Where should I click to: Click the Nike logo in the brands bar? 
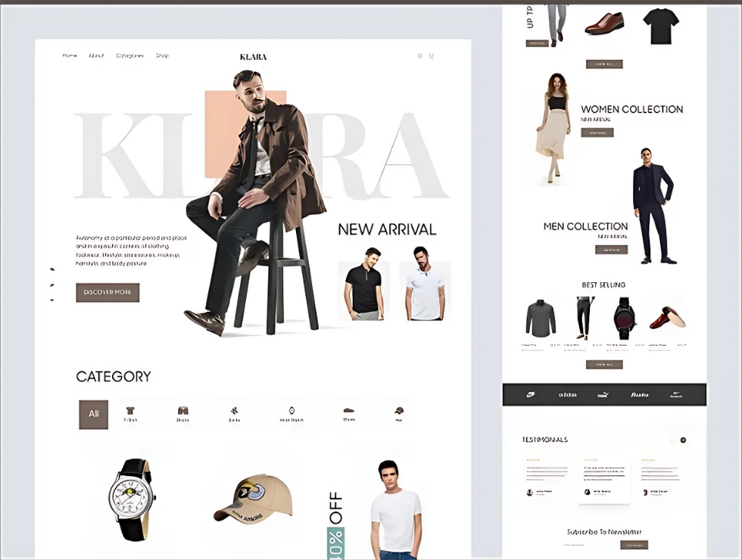pos(530,394)
